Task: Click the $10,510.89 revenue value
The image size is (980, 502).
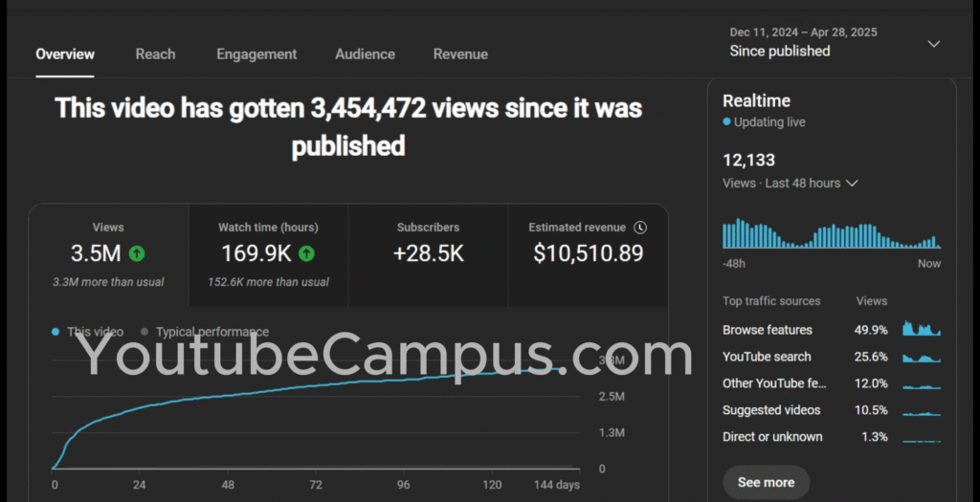Action: click(x=589, y=253)
